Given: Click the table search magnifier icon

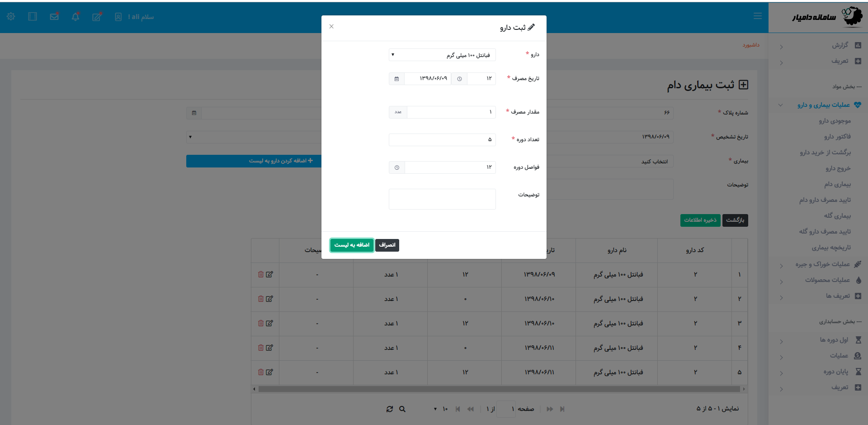Looking at the screenshot, I should pyautogui.click(x=402, y=409).
